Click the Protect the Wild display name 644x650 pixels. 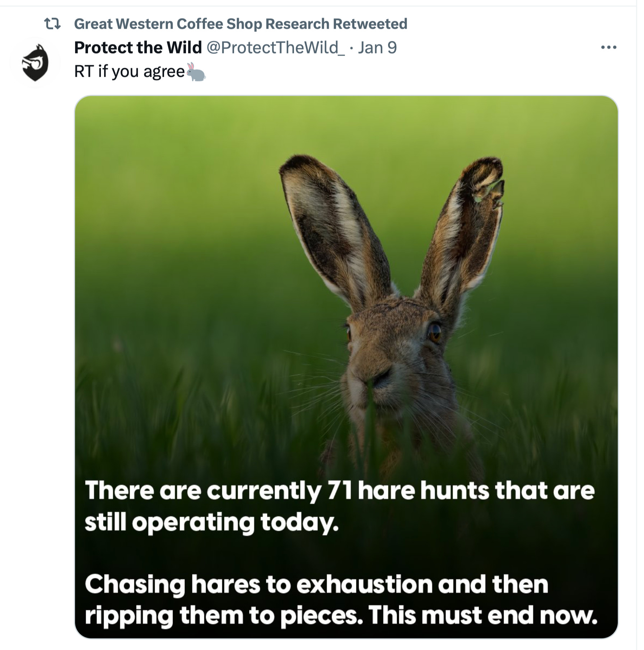point(138,48)
